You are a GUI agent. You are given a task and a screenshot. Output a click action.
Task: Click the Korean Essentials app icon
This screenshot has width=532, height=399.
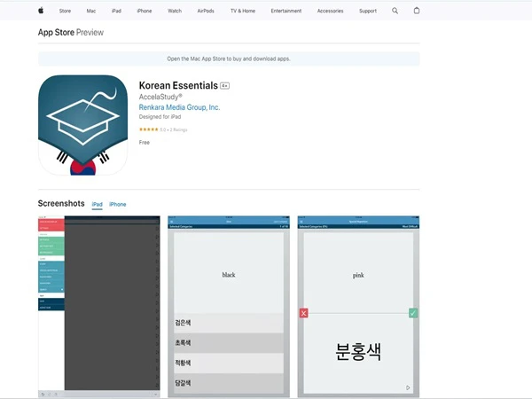[82, 125]
